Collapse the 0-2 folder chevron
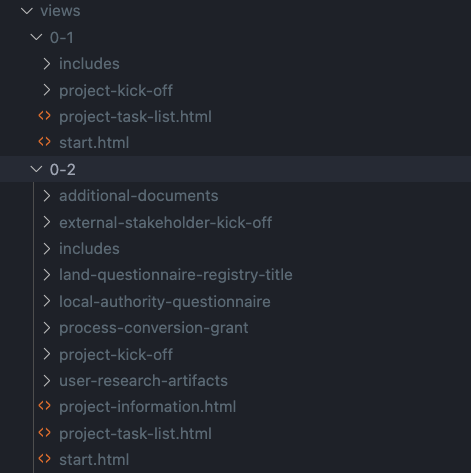The image size is (471, 473). click(36, 169)
